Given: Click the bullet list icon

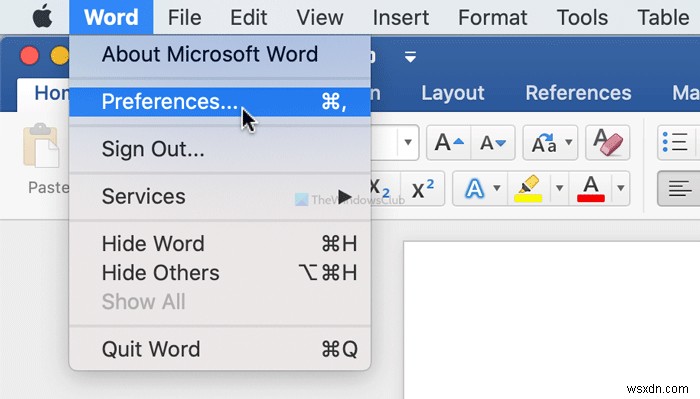Looking at the screenshot, I should point(676,143).
